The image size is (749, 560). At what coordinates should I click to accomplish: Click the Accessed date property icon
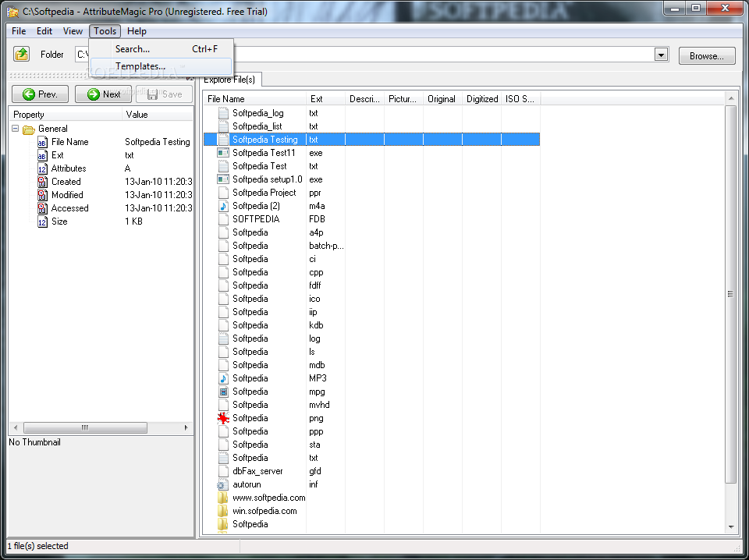coord(42,208)
